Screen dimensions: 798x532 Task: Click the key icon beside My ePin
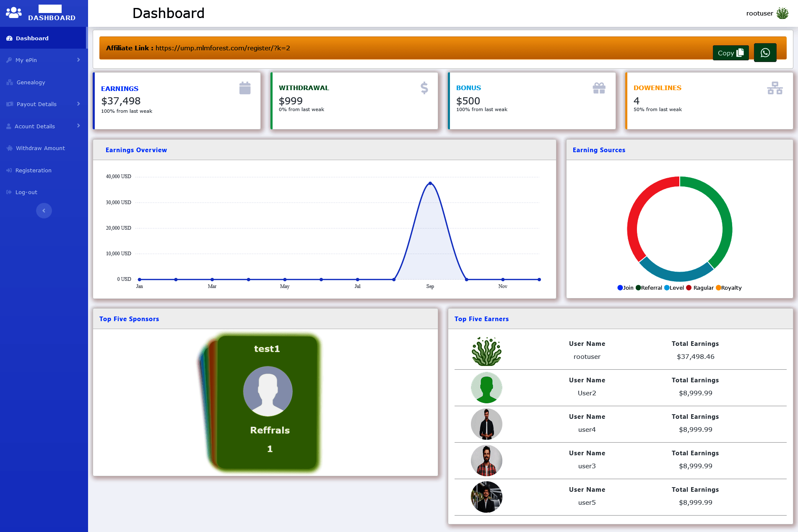tap(9, 60)
